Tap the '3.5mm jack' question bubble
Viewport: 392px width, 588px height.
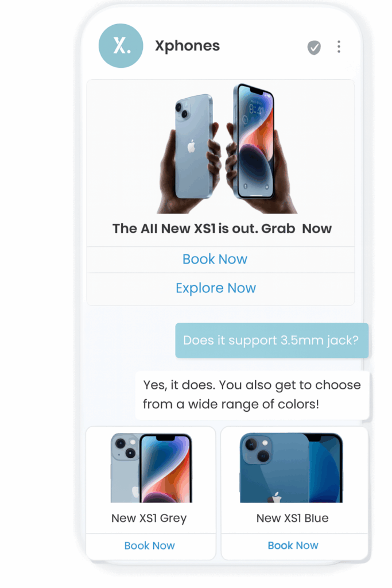(271, 341)
